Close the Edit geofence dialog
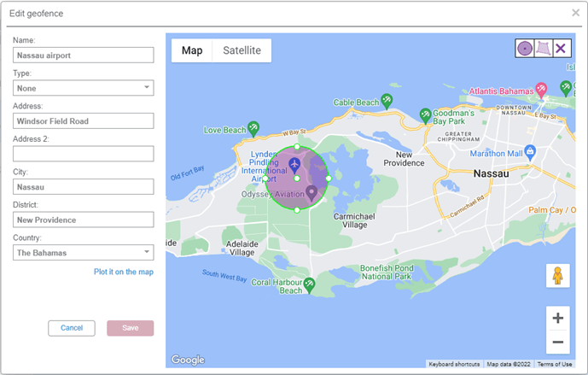 click(x=576, y=13)
